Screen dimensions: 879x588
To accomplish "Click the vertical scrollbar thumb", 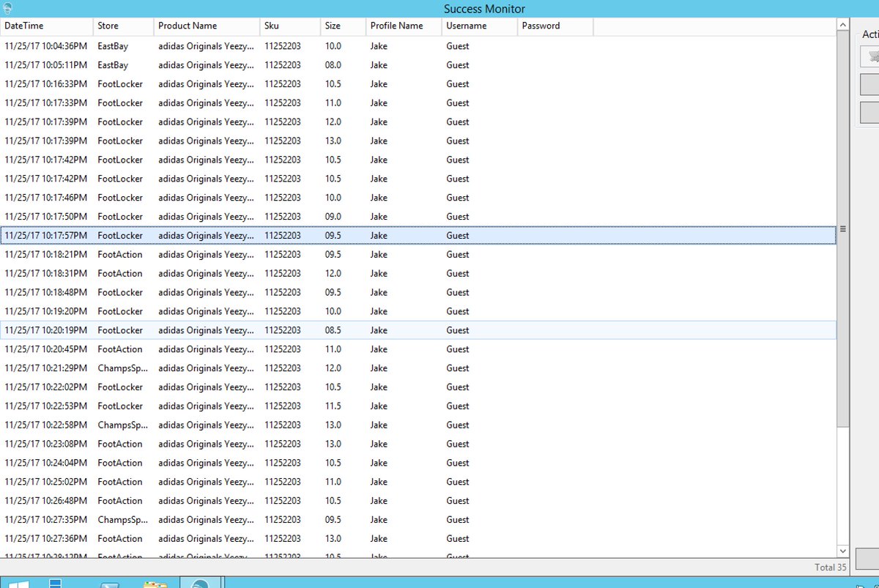I will tap(842, 229).
